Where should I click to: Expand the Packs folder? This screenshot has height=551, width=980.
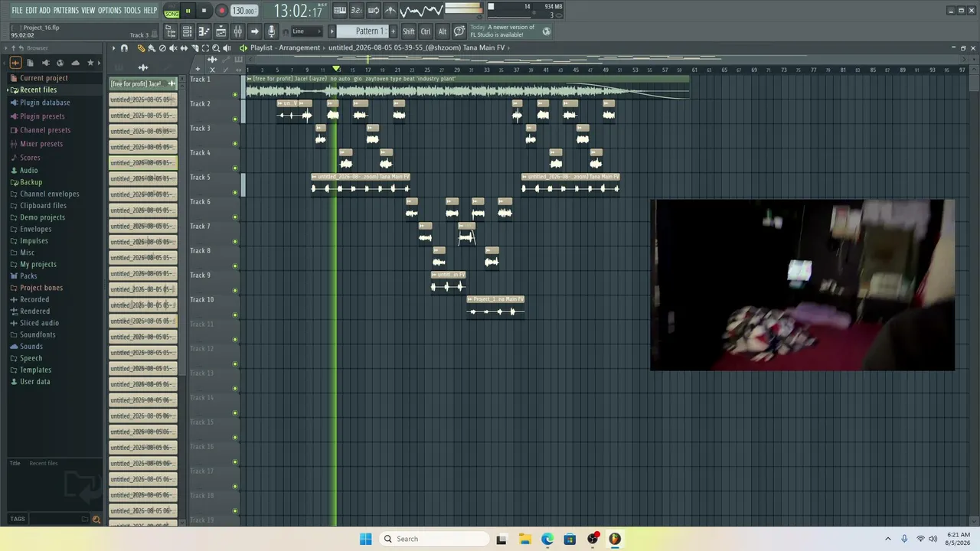(x=28, y=275)
